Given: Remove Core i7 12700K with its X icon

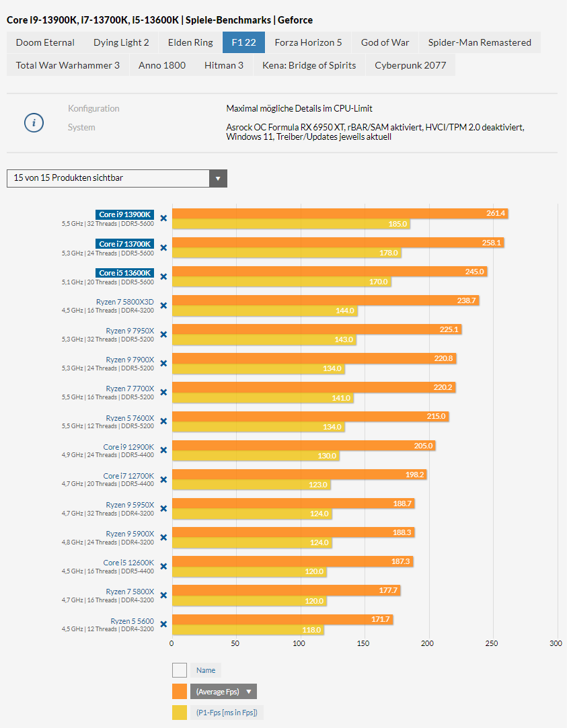Looking at the screenshot, I should (x=163, y=479).
